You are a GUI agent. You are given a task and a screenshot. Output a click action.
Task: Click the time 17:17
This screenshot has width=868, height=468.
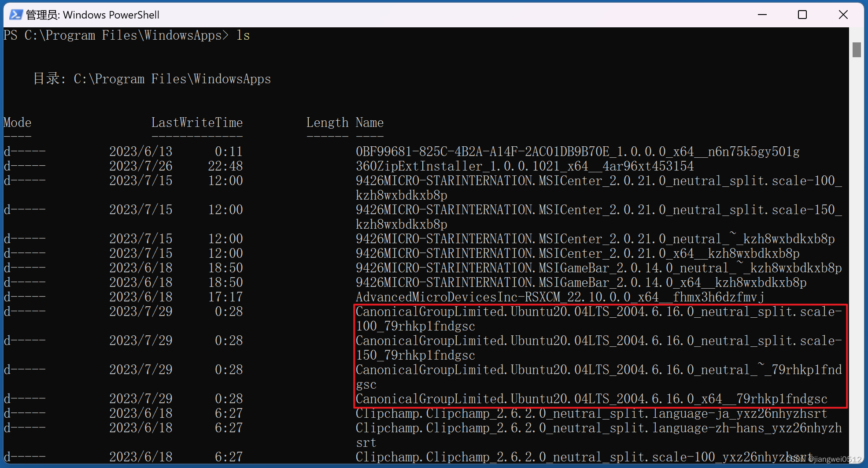[225, 297]
